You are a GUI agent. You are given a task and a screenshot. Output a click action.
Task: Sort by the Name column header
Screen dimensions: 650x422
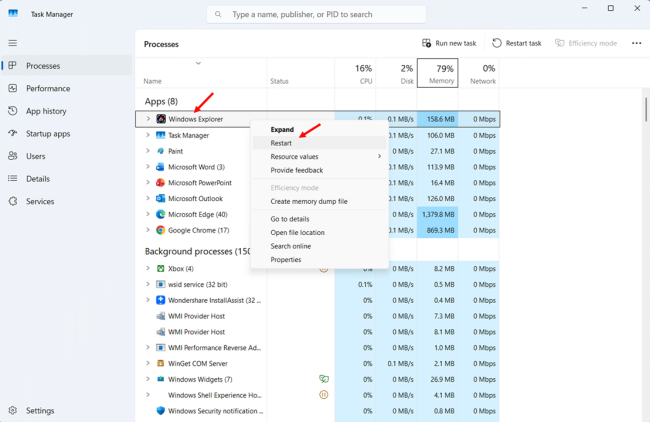201,73
